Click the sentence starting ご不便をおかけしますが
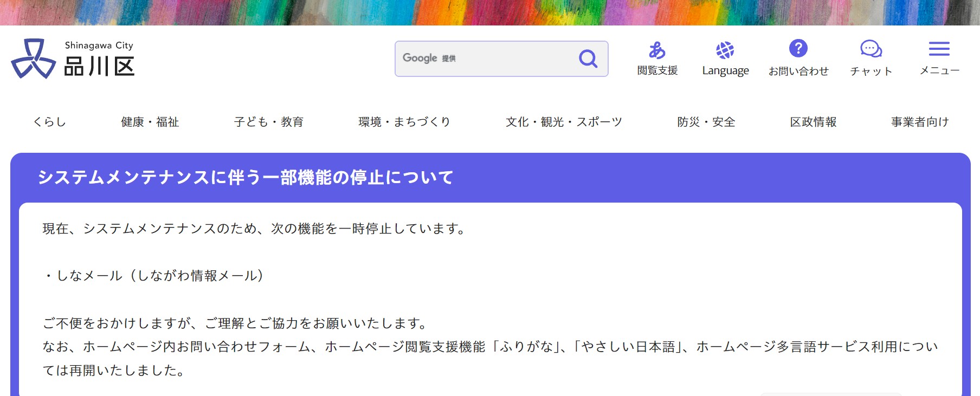The height and width of the screenshot is (396, 980). (236, 323)
